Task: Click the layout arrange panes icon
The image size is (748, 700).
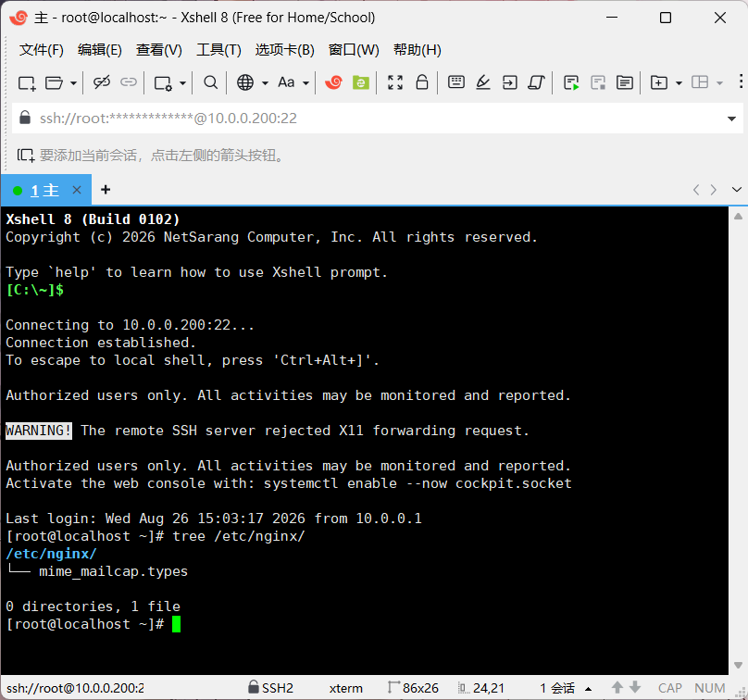Action: 700,82
